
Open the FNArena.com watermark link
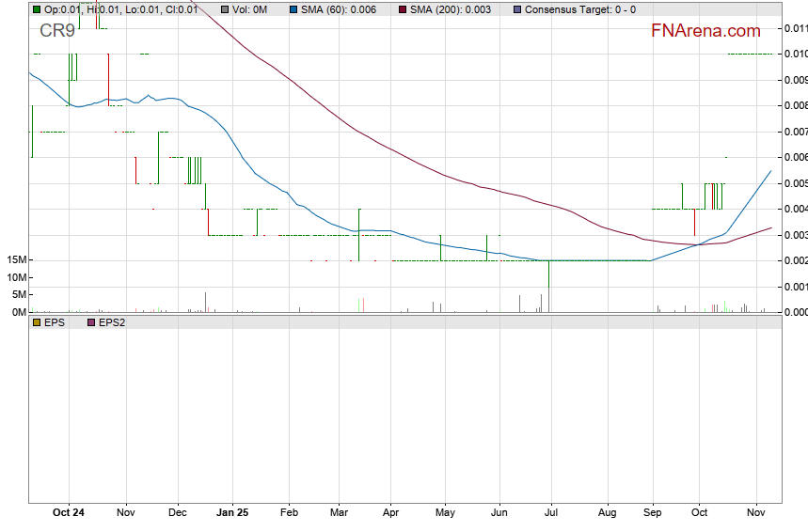click(705, 31)
